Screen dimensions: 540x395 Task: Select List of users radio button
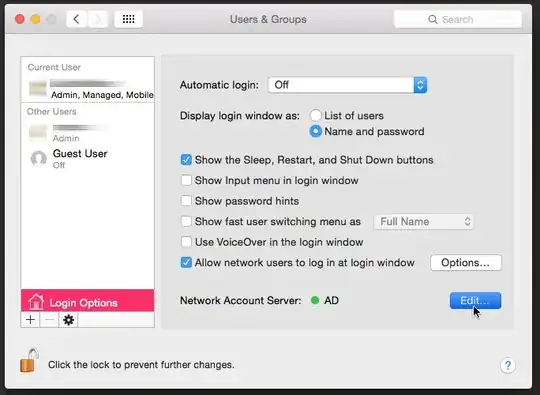tap(315, 115)
